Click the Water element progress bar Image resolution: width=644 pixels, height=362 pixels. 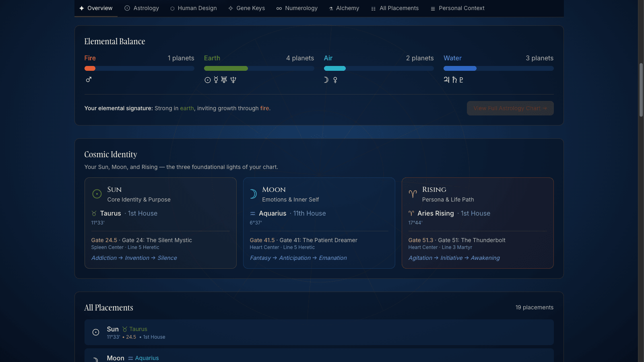499,68
